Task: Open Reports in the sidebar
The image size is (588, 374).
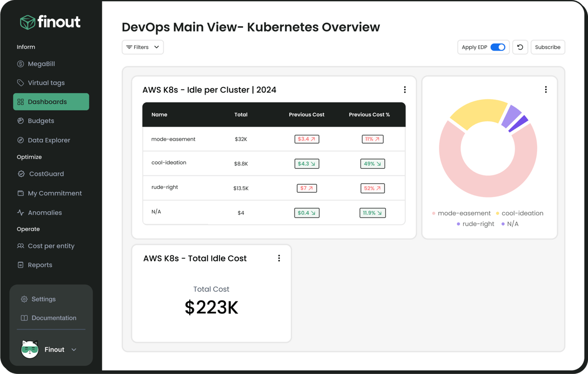Action: (x=40, y=264)
